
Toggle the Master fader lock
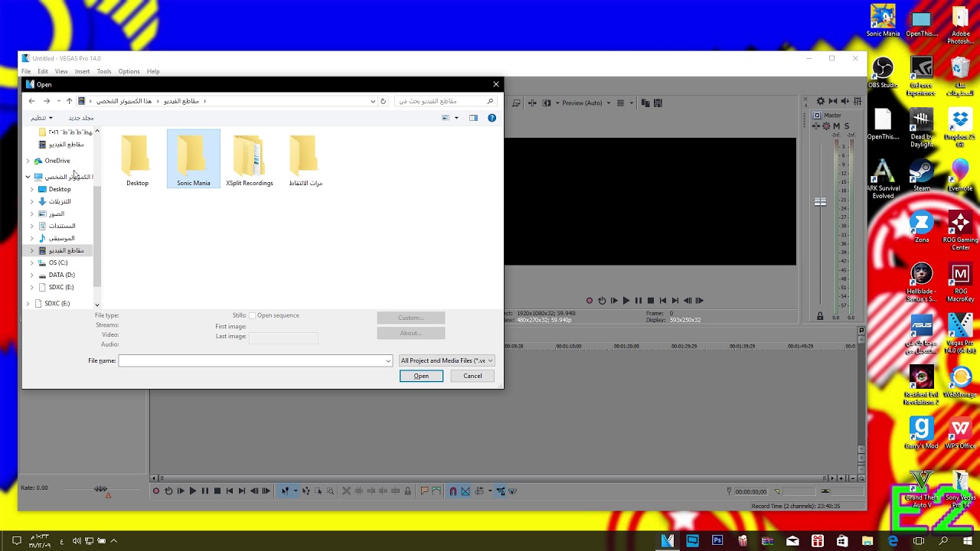820,316
